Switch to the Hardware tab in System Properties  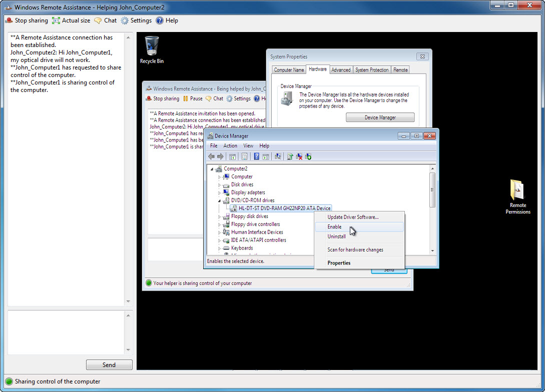coord(318,69)
